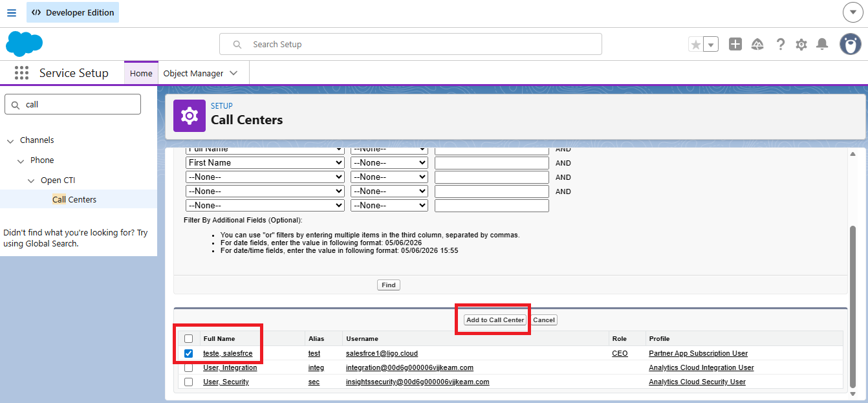Image resolution: width=868 pixels, height=403 pixels.
Task: Open the Partner App Subscription User profile link
Action: (x=698, y=354)
